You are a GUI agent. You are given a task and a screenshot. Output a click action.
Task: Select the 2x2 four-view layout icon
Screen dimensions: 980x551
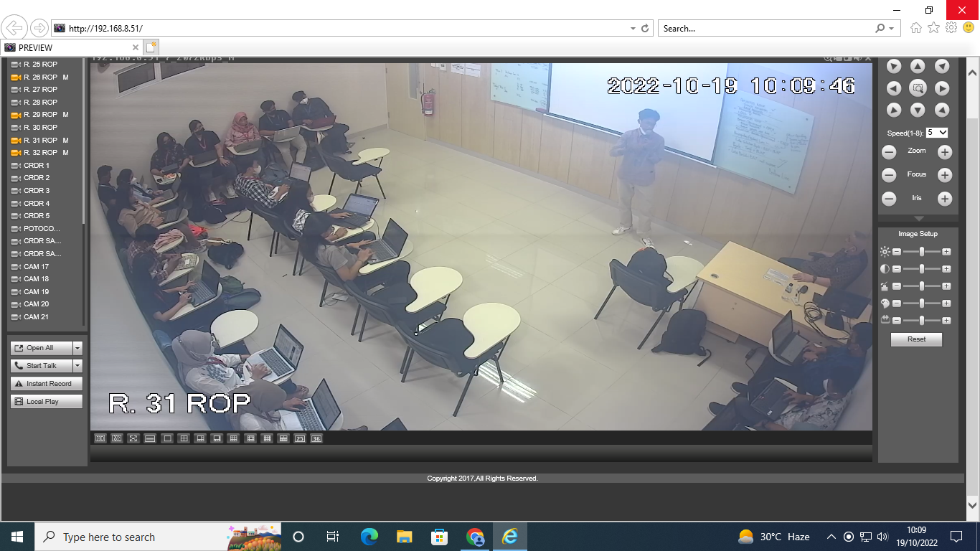(184, 438)
